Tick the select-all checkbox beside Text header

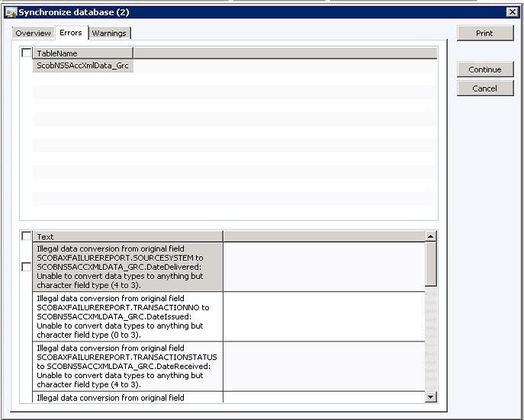coord(27,236)
